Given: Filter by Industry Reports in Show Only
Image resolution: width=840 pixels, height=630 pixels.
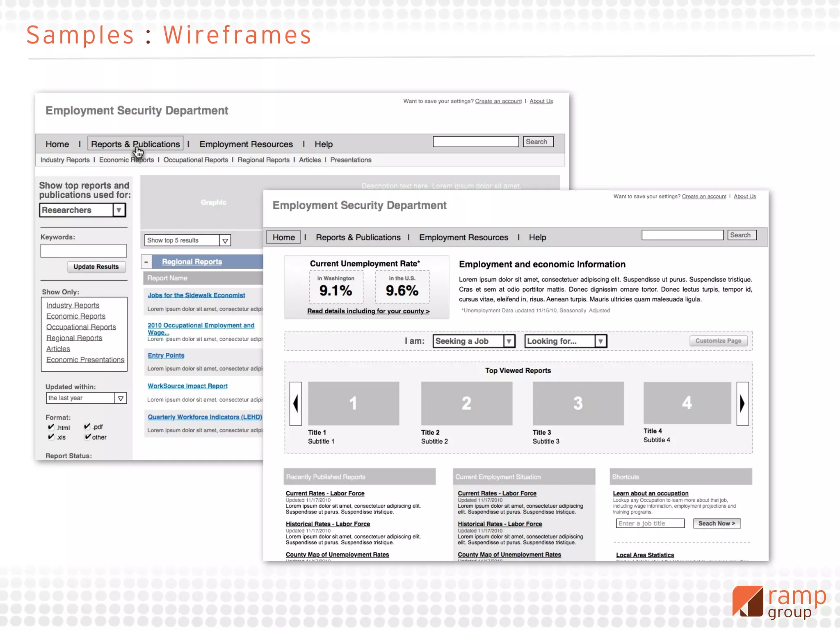Looking at the screenshot, I should 73,306.
